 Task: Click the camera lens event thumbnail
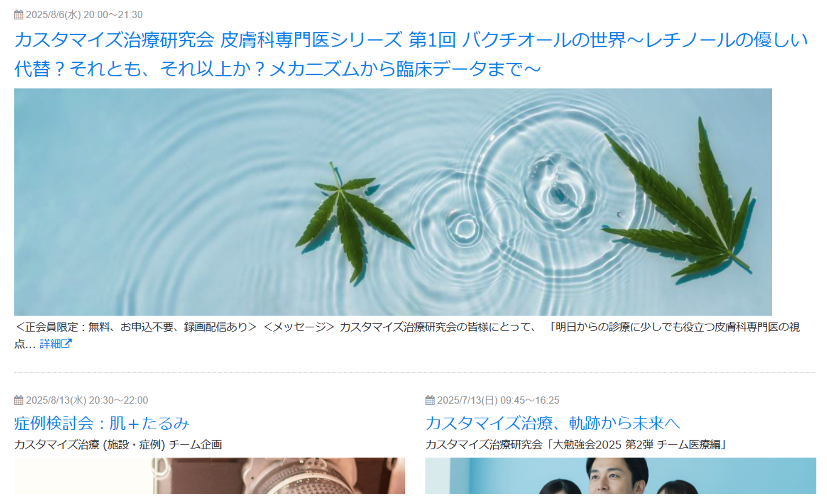pyautogui.click(x=210, y=476)
